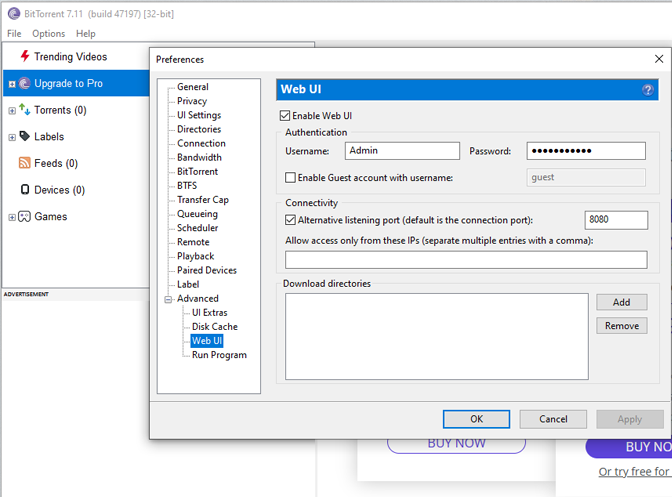Select Playback in preferences tree

pos(195,256)
